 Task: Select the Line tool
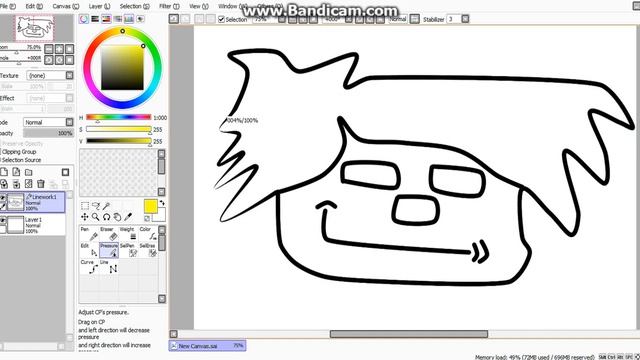click(x=109, y=267)
